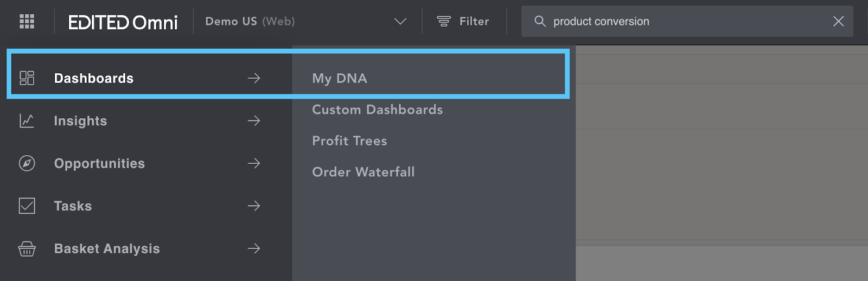
Task: Click the Opportunities compass icon
Action: coord(27,163)
